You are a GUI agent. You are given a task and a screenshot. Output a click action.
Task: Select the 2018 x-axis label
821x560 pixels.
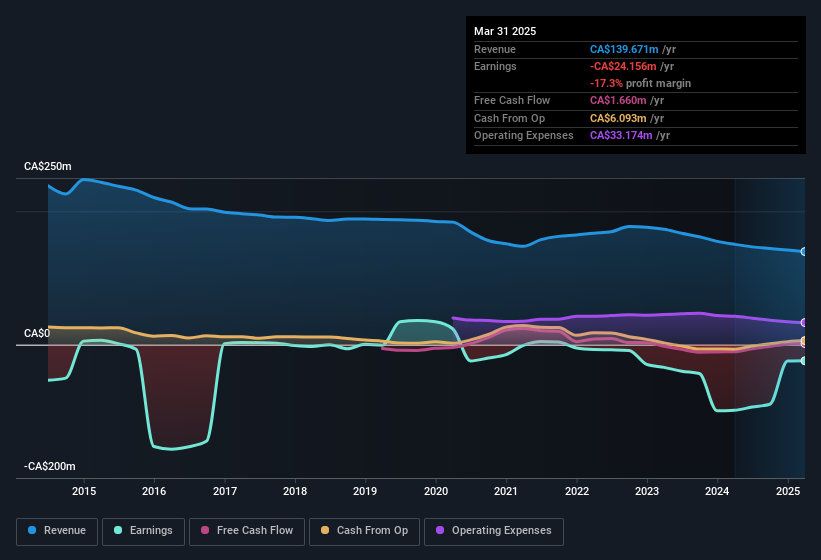[295, 491]
